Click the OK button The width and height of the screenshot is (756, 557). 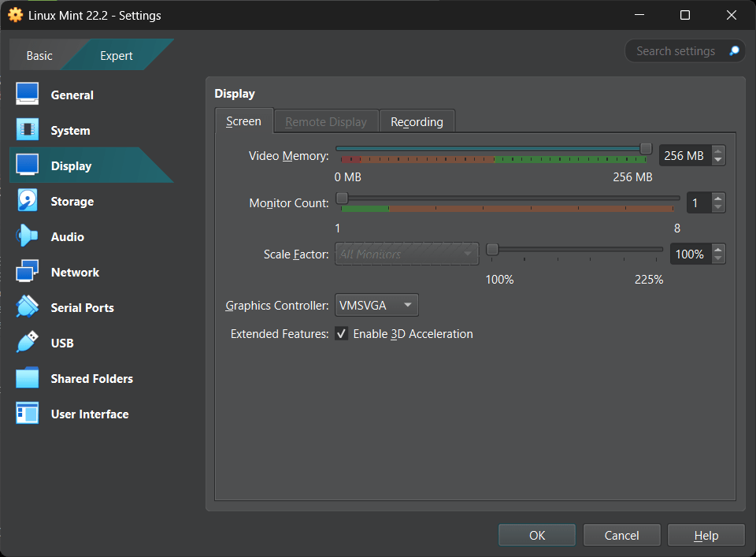point(537,536)
